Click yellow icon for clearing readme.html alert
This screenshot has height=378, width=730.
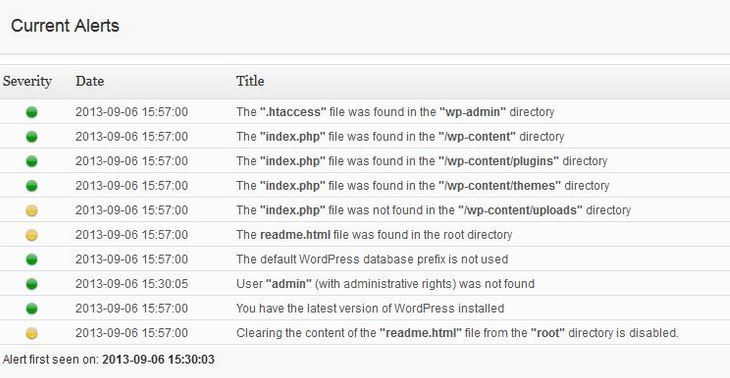pos(32,333)
